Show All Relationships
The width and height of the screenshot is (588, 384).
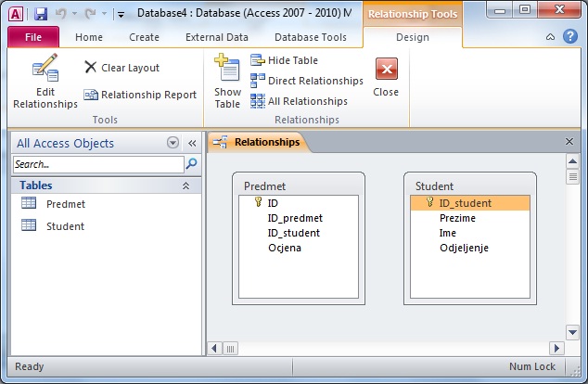299,101
